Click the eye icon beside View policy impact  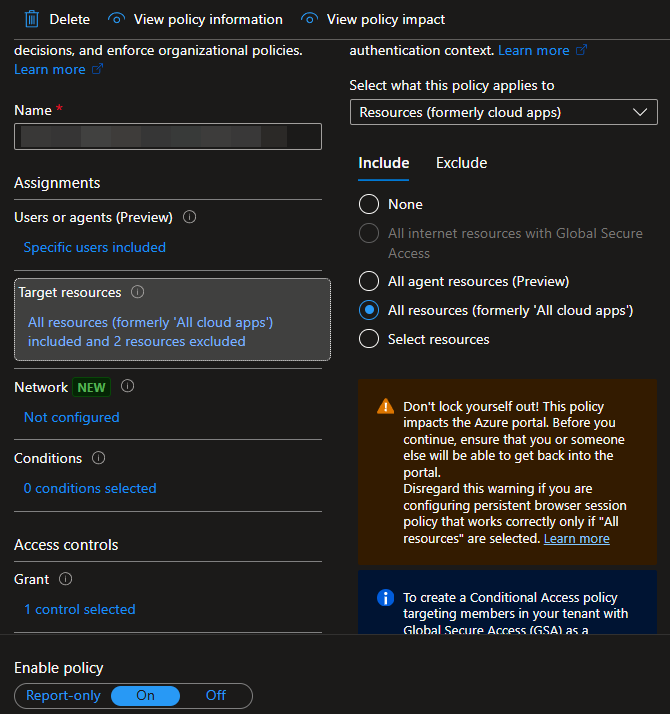click(309, 19)
